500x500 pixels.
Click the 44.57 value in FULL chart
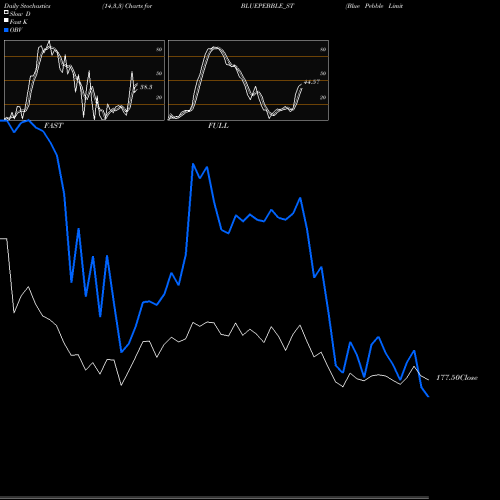click(312, 82)
